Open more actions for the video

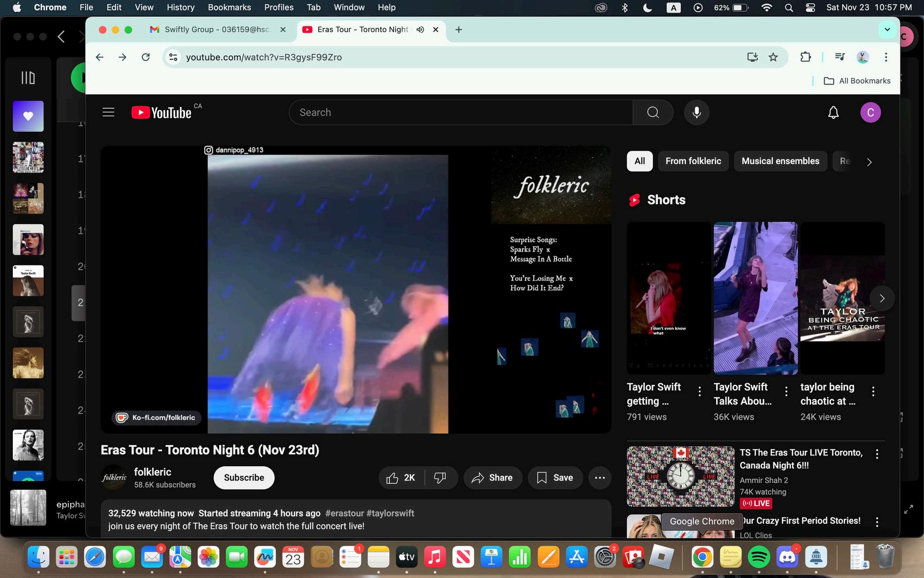pyautogui.click(x=600, y=478)
